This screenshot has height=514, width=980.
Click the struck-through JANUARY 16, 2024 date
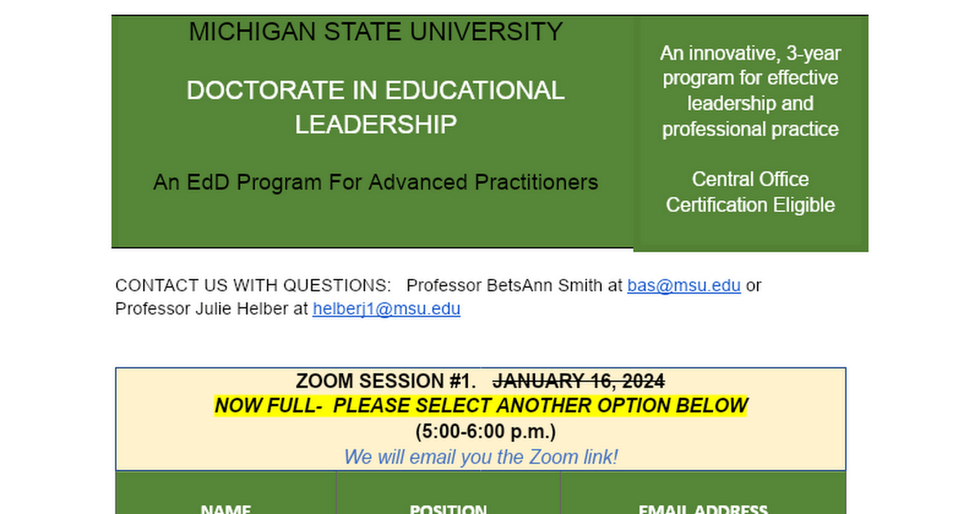pos(578,381)
